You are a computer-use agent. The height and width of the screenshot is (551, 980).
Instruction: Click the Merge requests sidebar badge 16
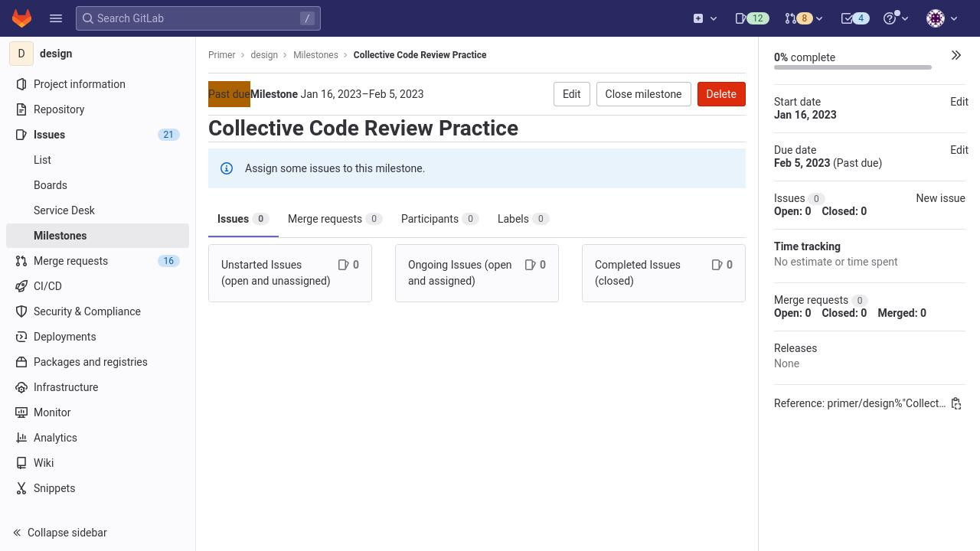[168, 261]
